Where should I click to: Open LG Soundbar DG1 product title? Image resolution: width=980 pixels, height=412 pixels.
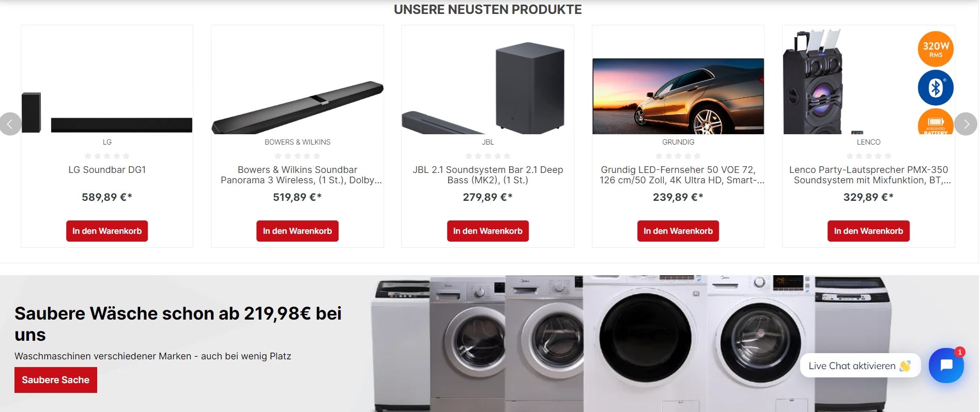(x=107, y=170)
